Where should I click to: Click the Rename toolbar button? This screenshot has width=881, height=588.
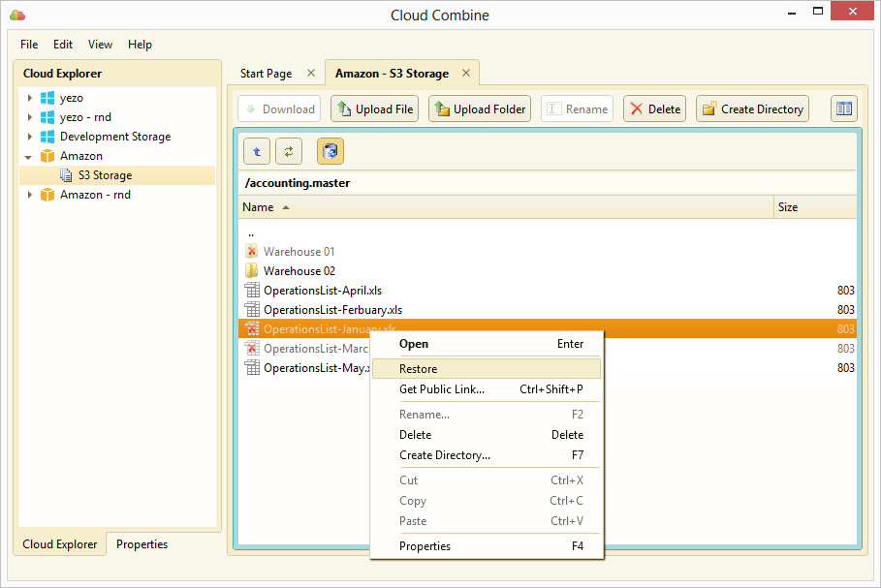click(577, 108)
